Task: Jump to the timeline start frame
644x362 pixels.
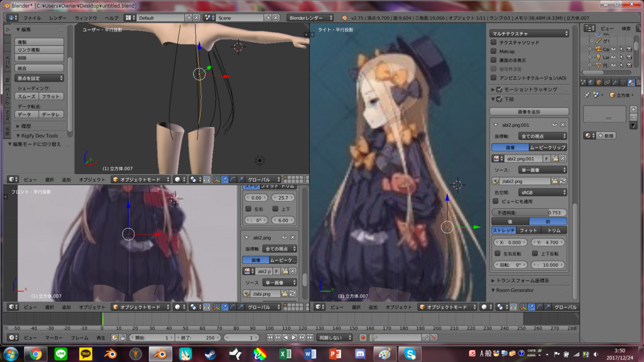Action: tap(270, 337)
